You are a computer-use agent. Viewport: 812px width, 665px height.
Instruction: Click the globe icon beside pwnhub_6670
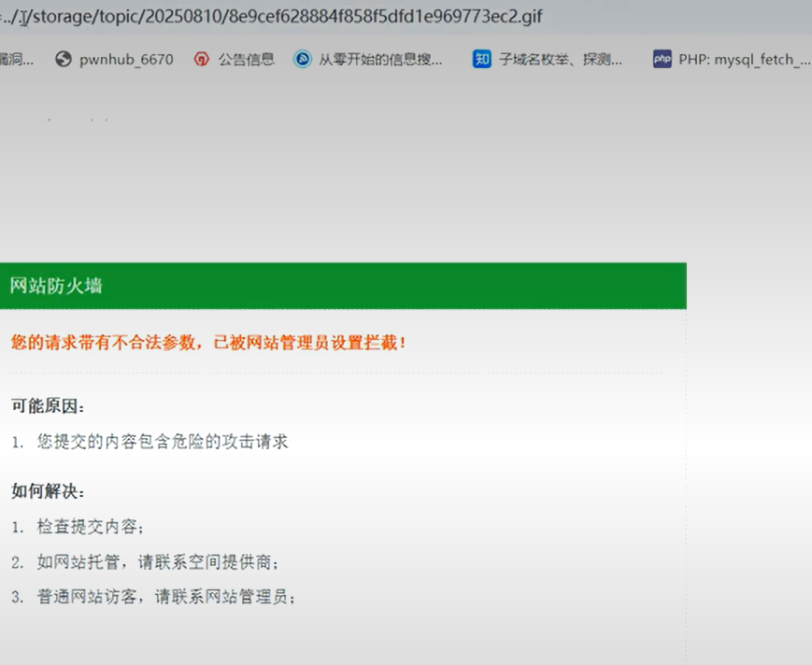coord(64,59)
